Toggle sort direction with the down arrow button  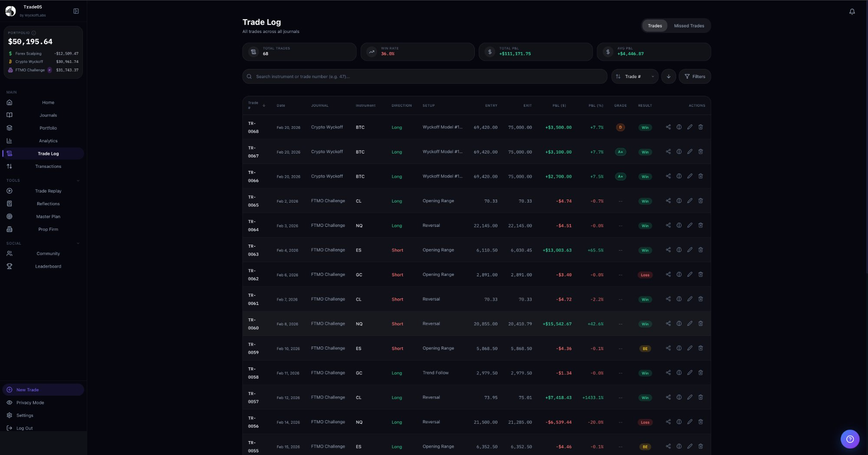click(x=668, y=76)
